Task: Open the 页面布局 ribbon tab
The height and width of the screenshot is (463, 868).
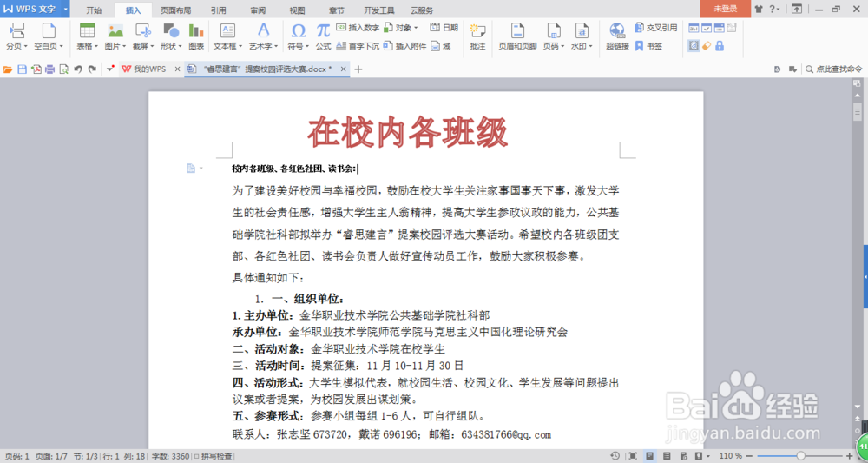Action: pyautogui.click(x=175, y=10)
